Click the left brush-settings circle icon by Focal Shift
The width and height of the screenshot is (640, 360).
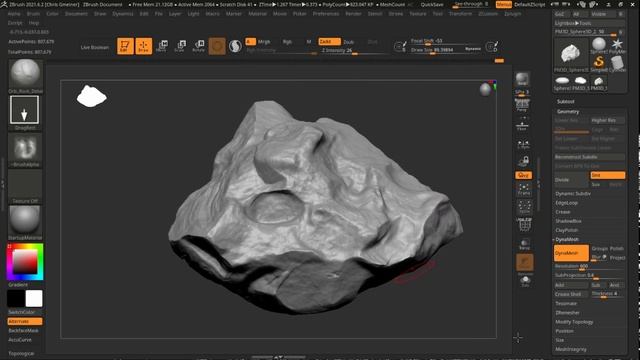400,46
